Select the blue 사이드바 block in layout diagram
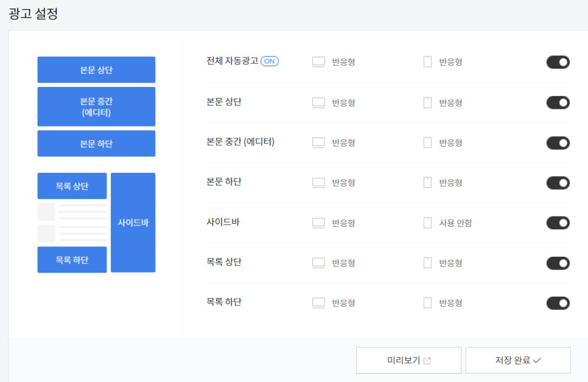Viewport: 588px width, 382px height. (x=133, y=223)
